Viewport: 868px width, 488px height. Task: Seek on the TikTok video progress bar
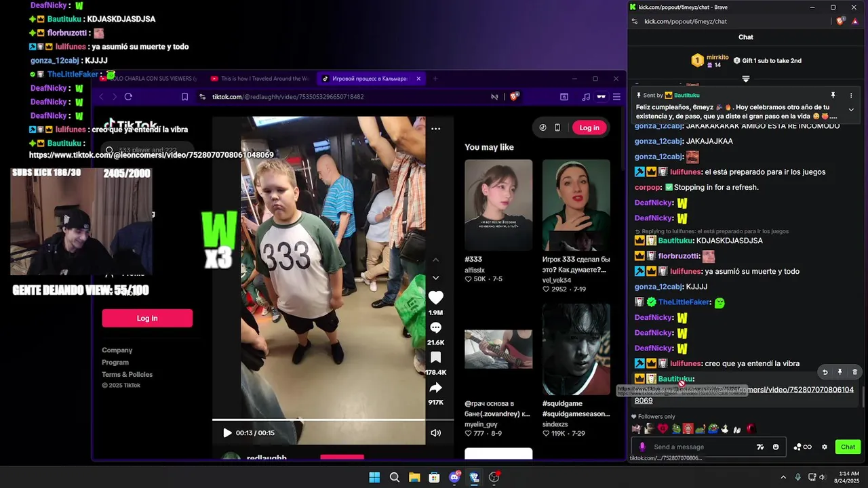coord(319,420)
